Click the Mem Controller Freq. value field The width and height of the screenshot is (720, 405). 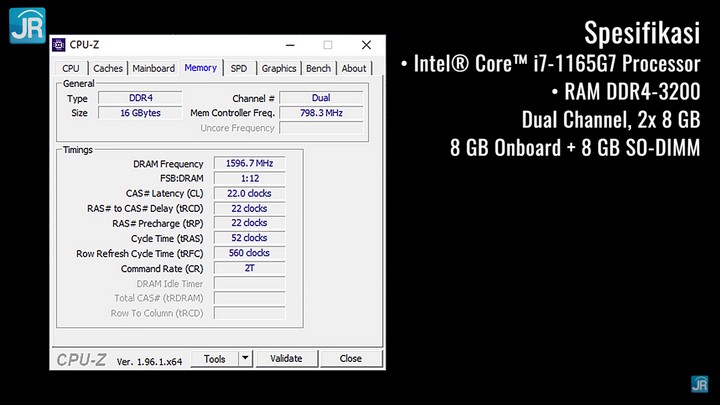320,114
